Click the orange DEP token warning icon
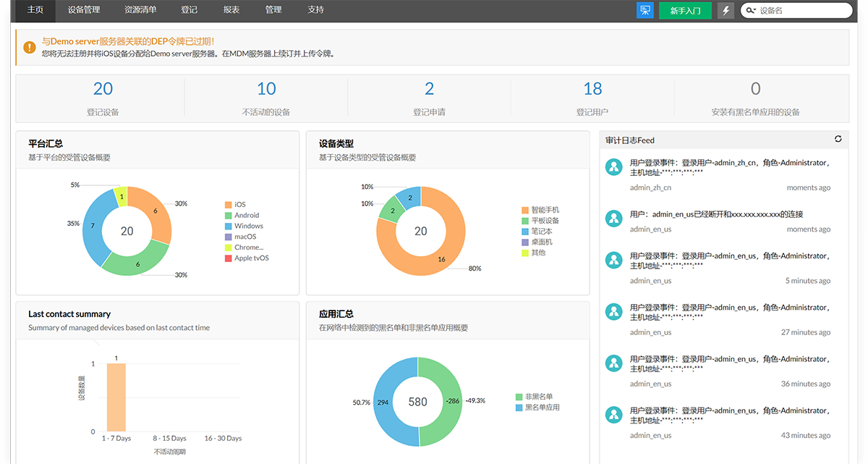Screen dimensions: 868x464 pos(29,47)
